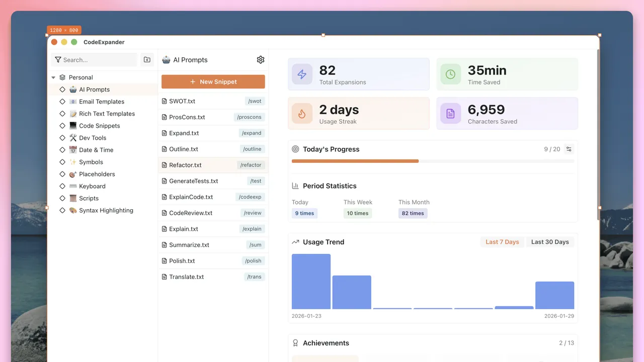Open Today's Progress goal settings icon
This screenshot has width=644, height=362.
tap(569, 149)
